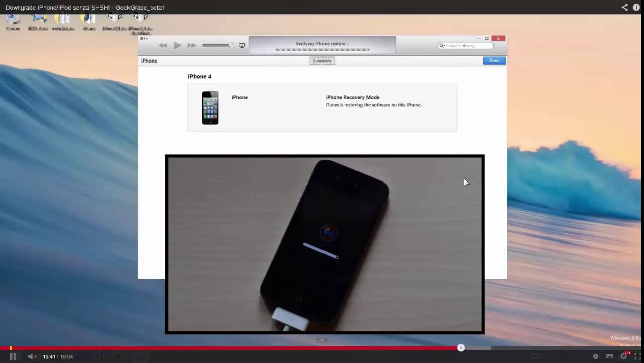Viewport: 644px width, 363px height.
Task: Seek the red video progress bar handle
Action: [x=461, y=348]
